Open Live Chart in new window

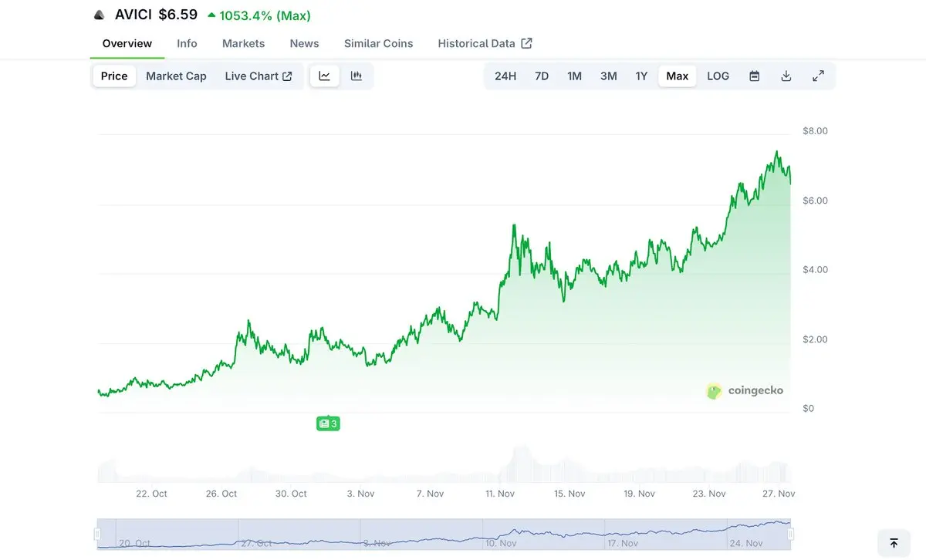coord(259,76)
